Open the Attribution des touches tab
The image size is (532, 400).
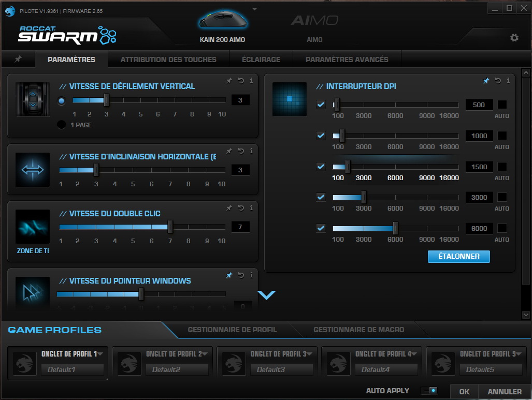(x=168, y=60)
